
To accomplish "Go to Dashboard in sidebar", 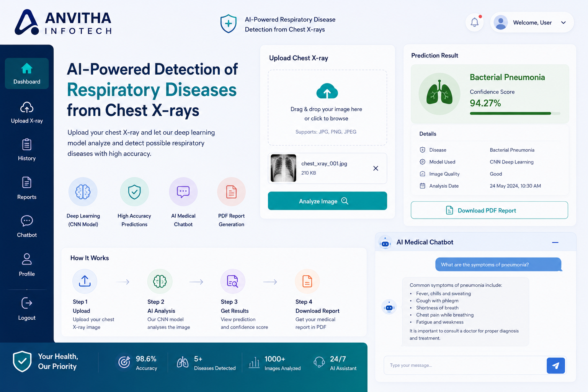I will pos(27,73).
